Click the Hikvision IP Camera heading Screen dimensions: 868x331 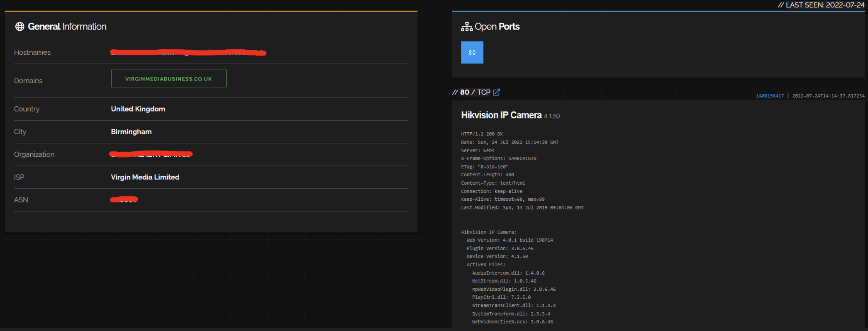click(x=501, y=115)
